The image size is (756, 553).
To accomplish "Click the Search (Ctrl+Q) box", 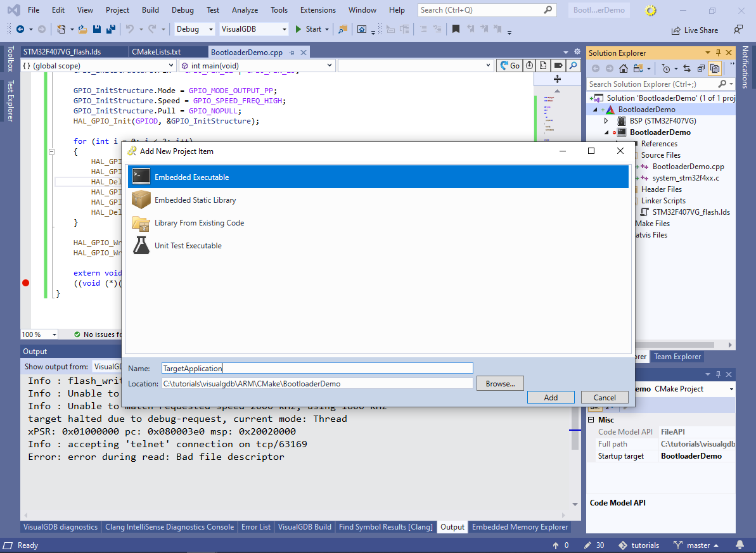I will (487, 10).
